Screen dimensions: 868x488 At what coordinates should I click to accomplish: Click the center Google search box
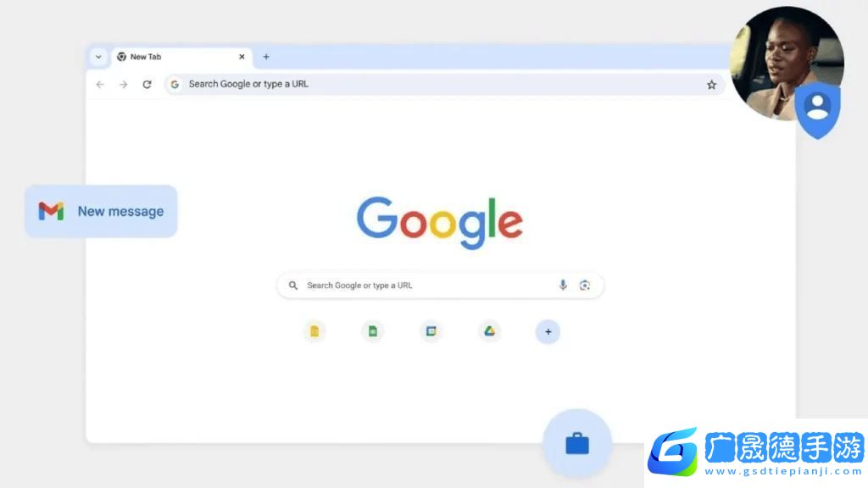tap(440, 286)
